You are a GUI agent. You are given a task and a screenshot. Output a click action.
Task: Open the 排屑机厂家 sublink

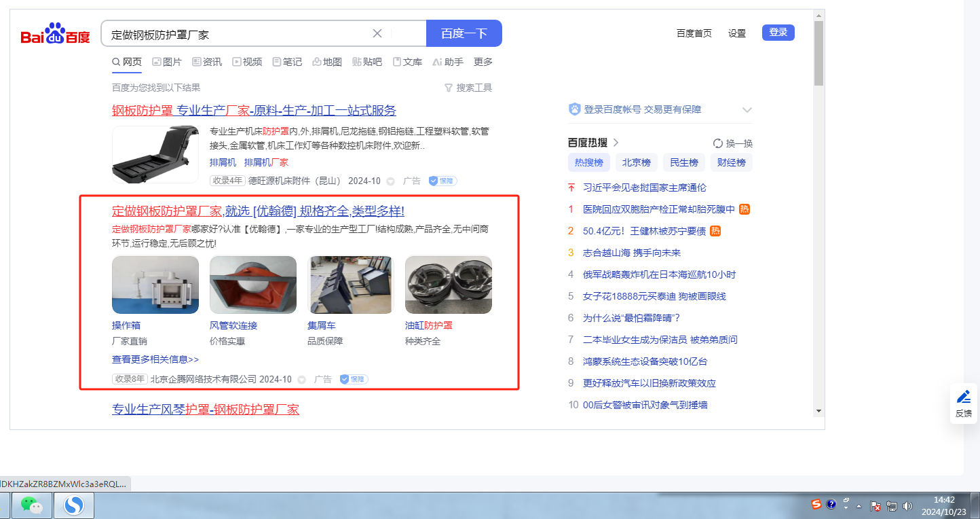[x=266, y=162]
